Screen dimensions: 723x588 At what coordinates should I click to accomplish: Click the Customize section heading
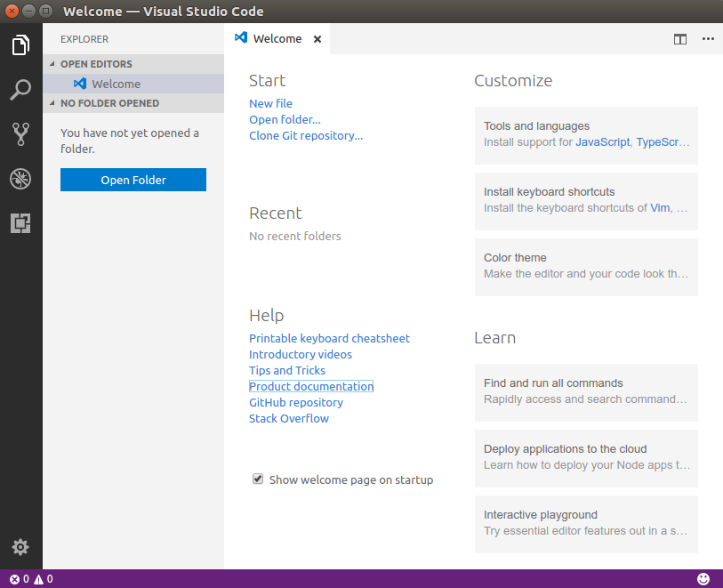tap(513, 81)
